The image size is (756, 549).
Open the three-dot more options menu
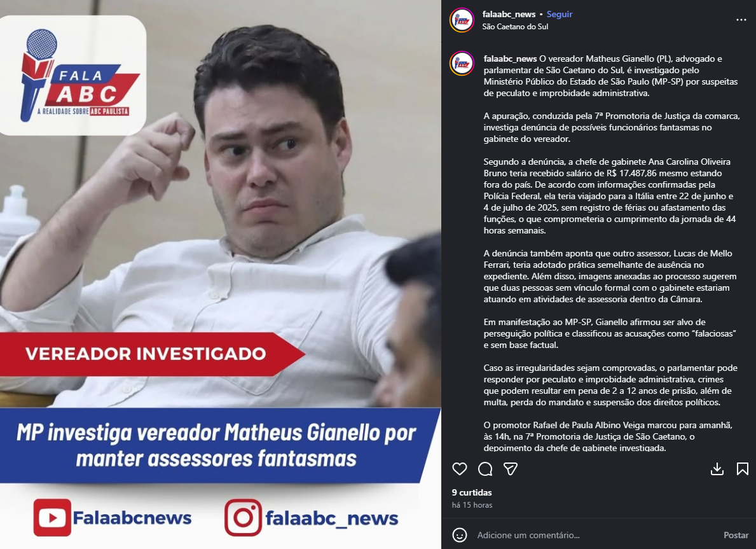click(x=741, y=20)
